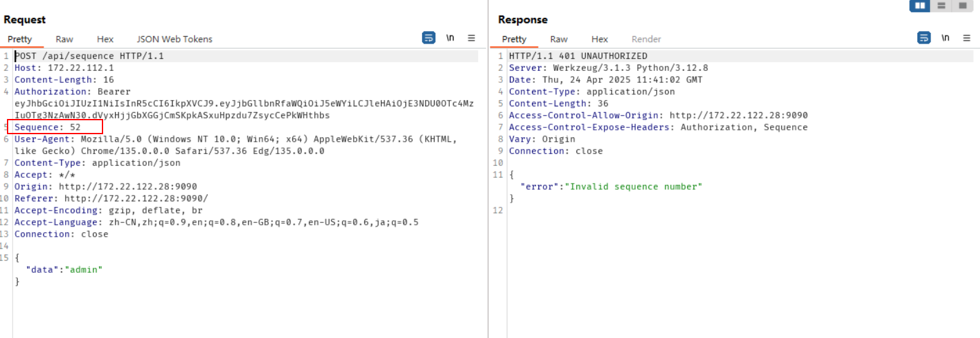980x338 pixels.
Task: Select Request Pretty tab
Action: 20,39
